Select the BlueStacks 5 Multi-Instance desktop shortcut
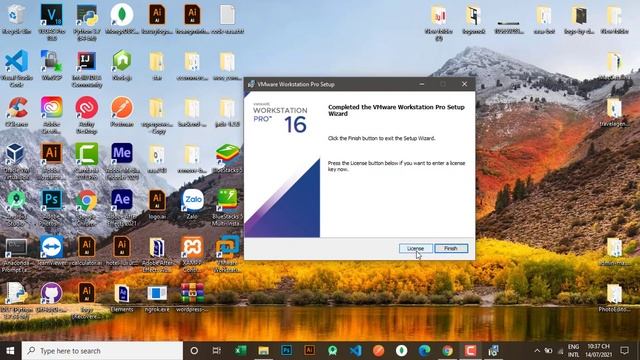 (227, 208)
